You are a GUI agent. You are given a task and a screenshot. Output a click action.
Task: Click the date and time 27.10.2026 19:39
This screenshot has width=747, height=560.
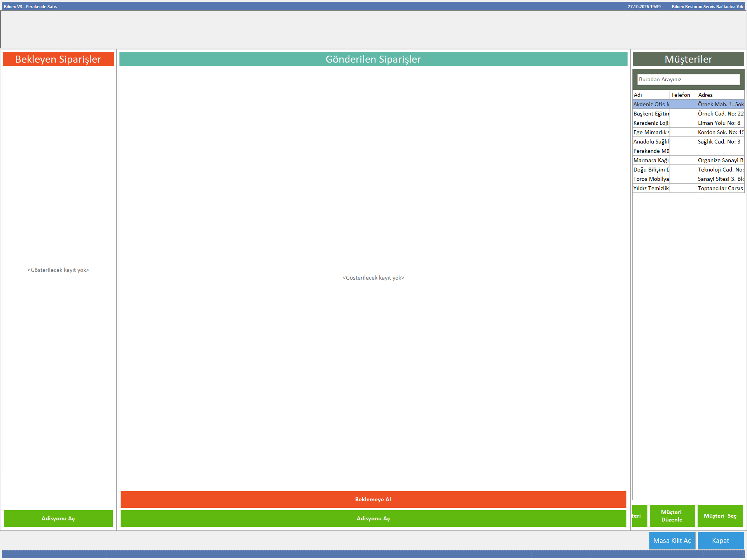(x=644, y=7)
